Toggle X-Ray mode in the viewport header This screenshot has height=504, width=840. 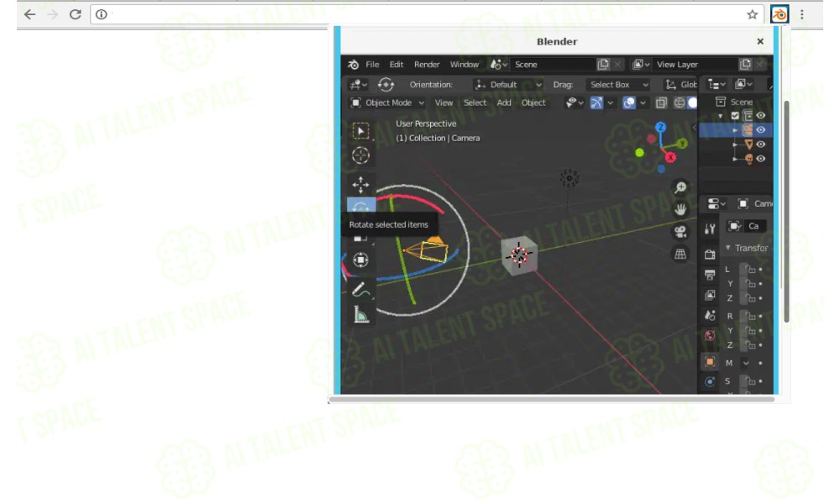(x=662, y=102)
